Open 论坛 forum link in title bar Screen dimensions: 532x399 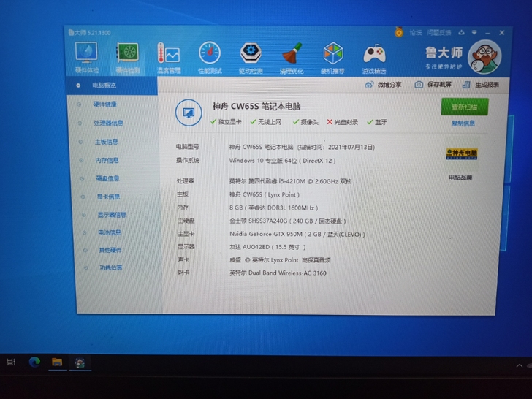click(x=415, y=33)
